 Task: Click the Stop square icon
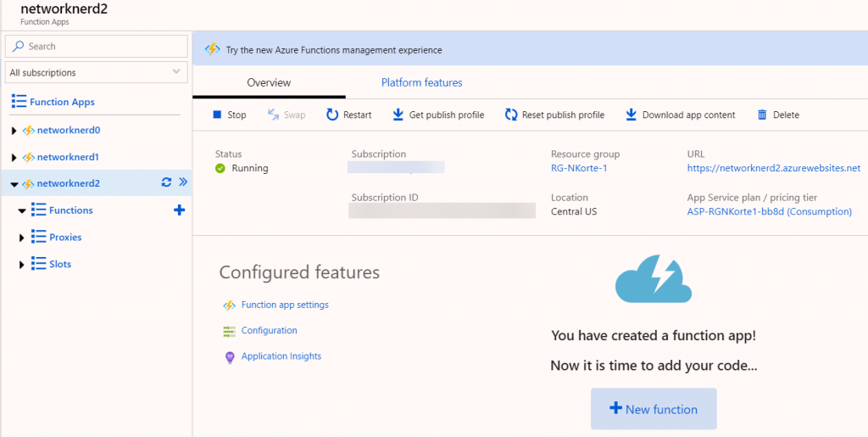click(217, 115)
